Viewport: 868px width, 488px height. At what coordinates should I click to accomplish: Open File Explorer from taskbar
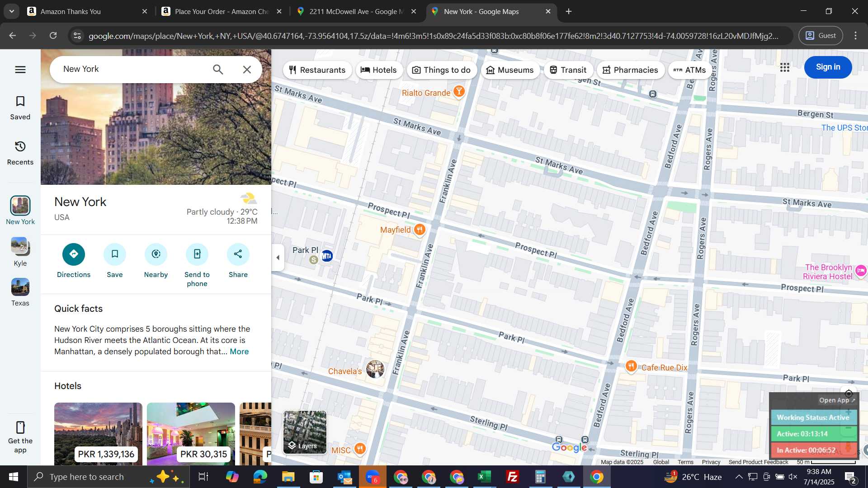[288, 477]
